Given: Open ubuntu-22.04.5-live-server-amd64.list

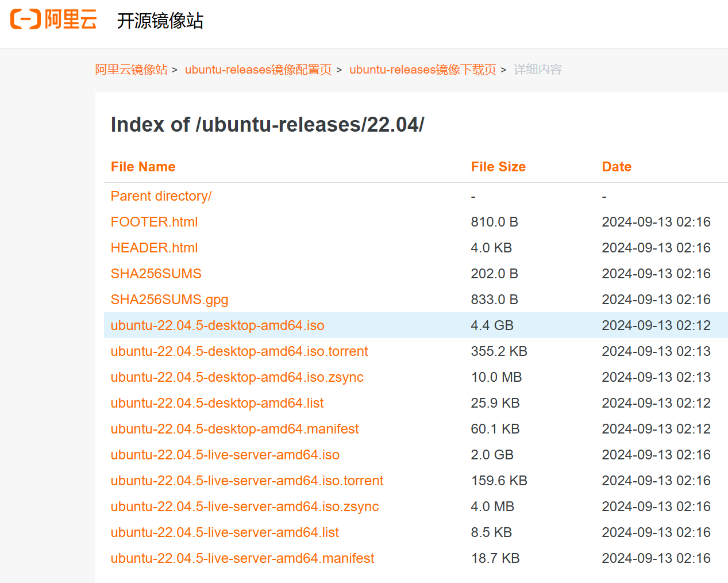Looking at the screenshot, I should coord(225,532).
